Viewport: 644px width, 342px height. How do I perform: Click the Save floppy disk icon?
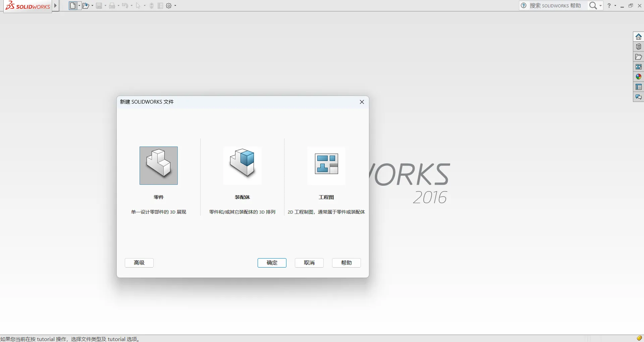click(x=99, y=6)
